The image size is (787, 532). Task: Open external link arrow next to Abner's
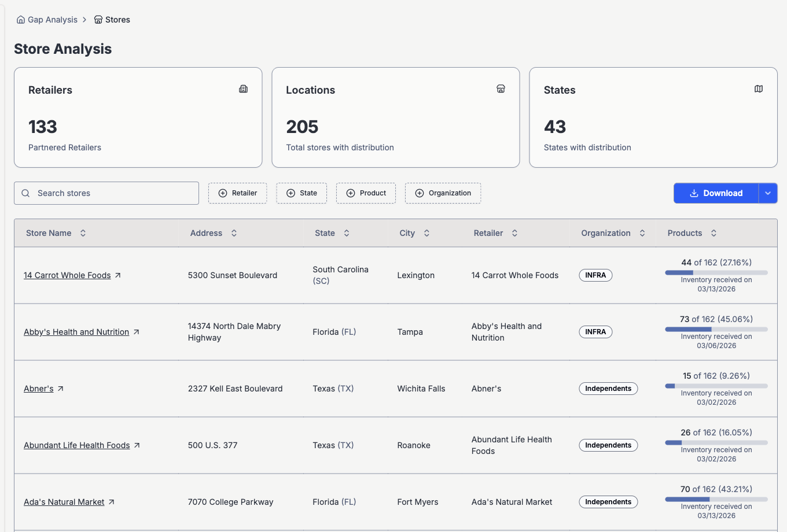(x=61, y=389)
